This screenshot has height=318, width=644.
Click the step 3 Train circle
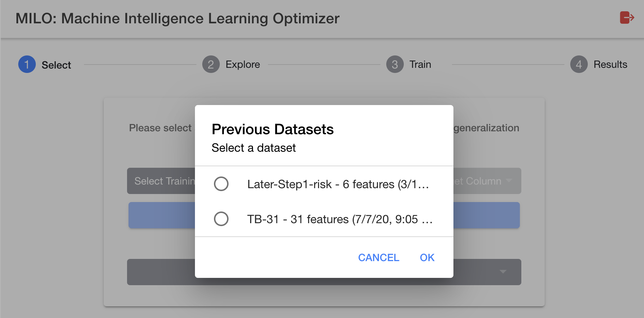pos(395,65)
